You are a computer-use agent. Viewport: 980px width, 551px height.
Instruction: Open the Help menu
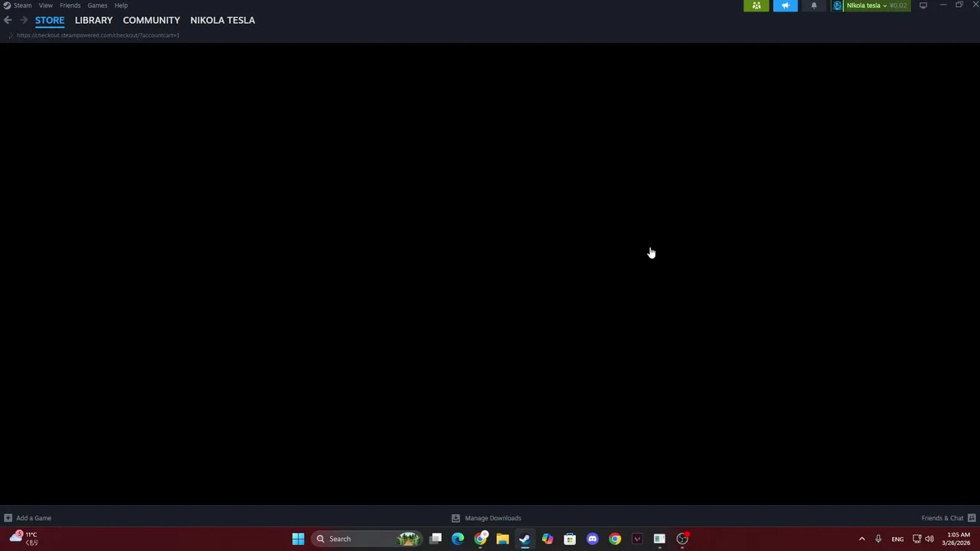(121, 5)
